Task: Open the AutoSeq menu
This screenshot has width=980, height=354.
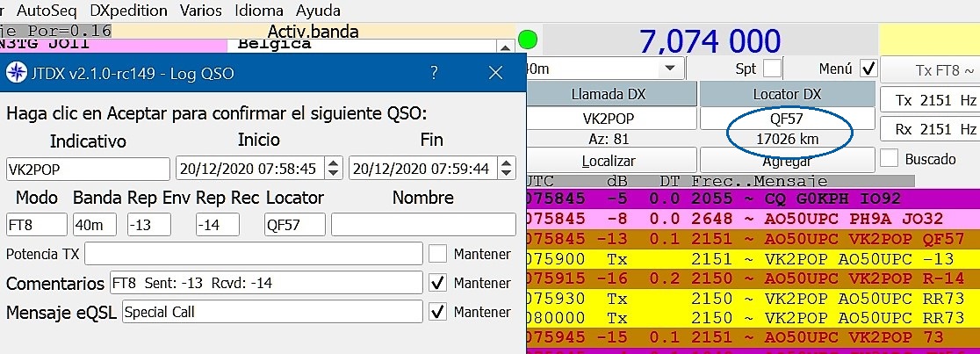Action: (x=47, y=10)
